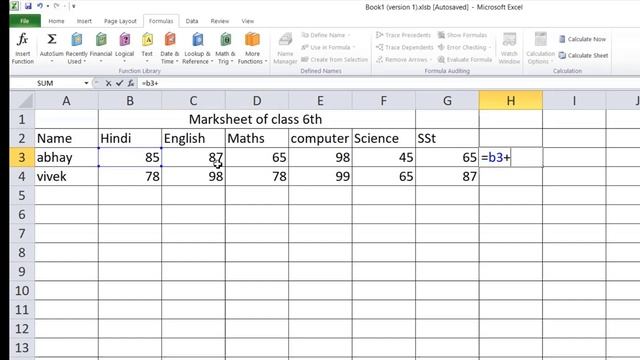640x360 pixels.
Task: Click Trace Dependents
Action: [404, 47]
